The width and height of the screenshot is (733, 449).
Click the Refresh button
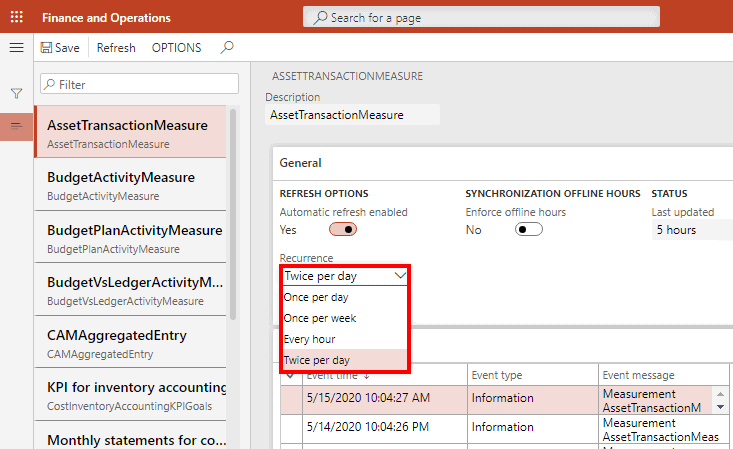pyautogui.click(x=116, y=48)
